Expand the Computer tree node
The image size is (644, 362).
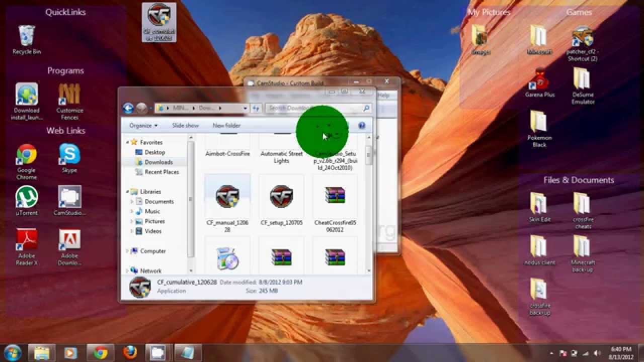[127, 251]
